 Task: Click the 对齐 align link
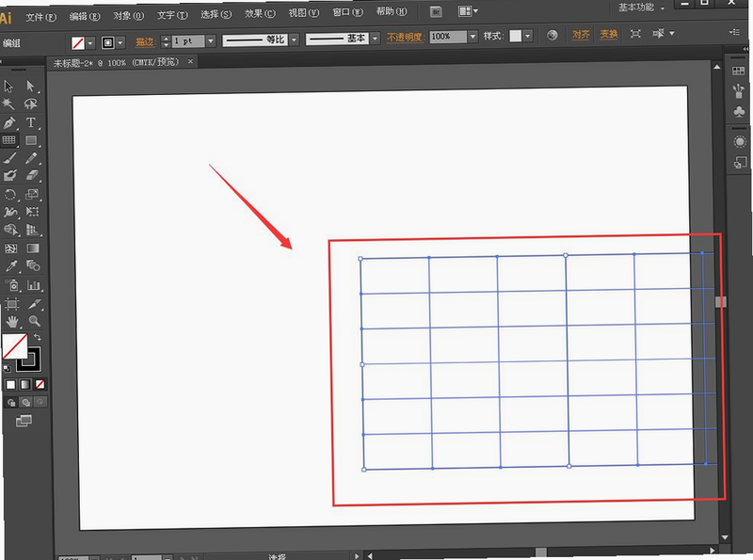click(581, 35)
